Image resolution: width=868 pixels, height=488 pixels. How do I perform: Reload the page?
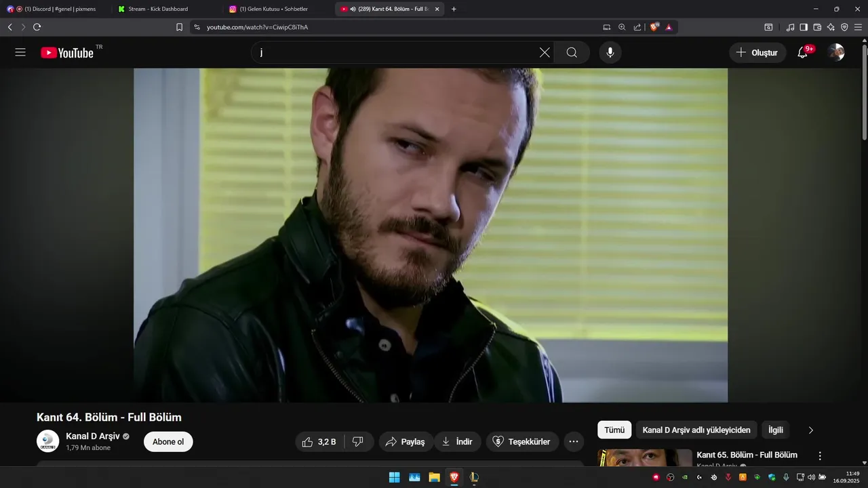[37, 27]
